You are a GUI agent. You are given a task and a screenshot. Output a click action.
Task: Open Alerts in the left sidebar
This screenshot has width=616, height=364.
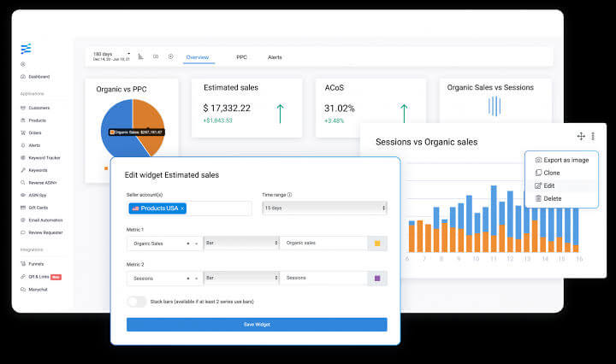(31, 145)
